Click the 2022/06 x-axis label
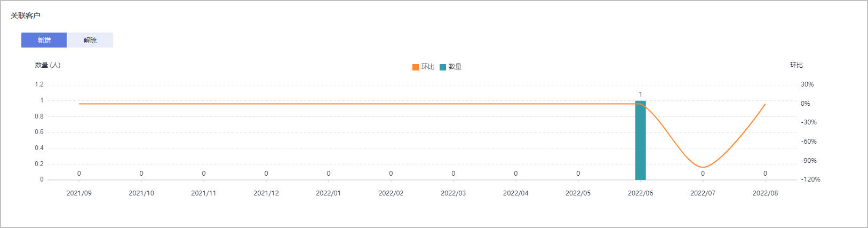This screenshot has height=228, width=868. click(640, 193)
